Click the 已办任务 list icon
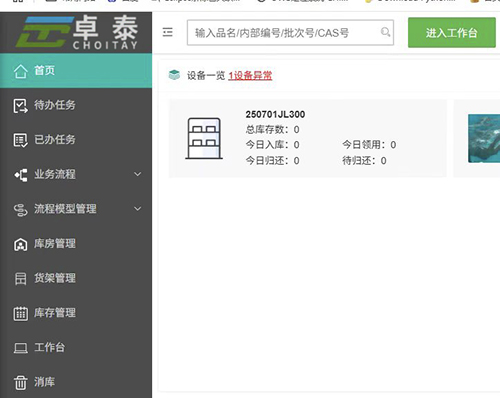Image resolution: width=500 pixels, height=398 pixels. [x=20, y=140]
